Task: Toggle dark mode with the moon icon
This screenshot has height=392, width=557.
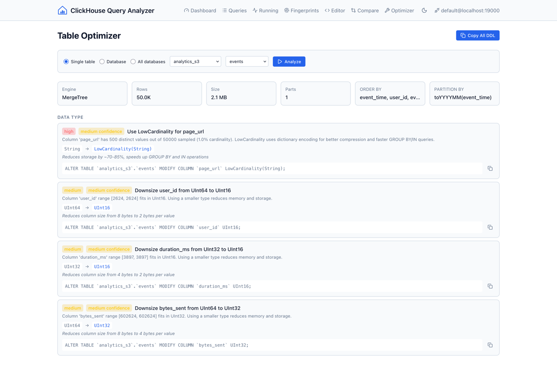Action: pos(424,10)
